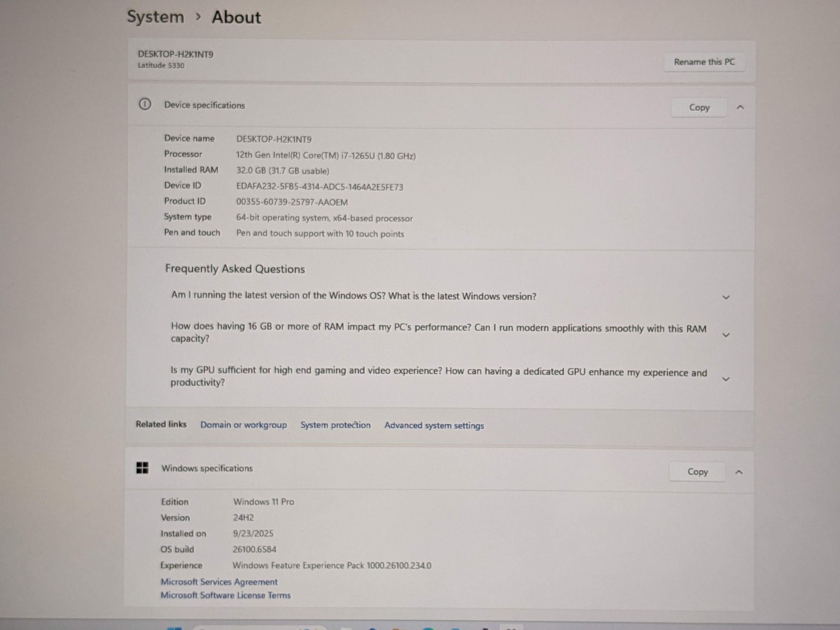Select the Device ID value EDAFA232-5FB5-4314-ADC5-1464A2E5FE73
Screen dimensions: 840x630
[x=320, y=187]
